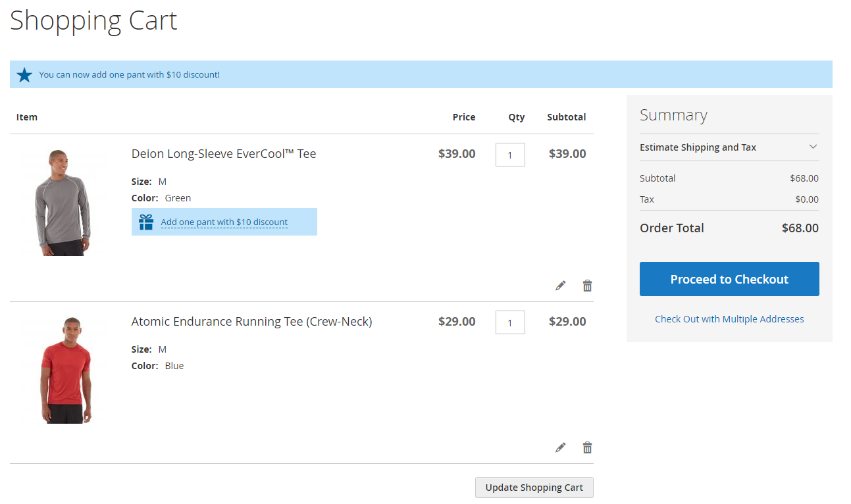Follow the Add one pant with $10 discount link
This screenshot has width=851, height=504.
[x=224, y=222]
